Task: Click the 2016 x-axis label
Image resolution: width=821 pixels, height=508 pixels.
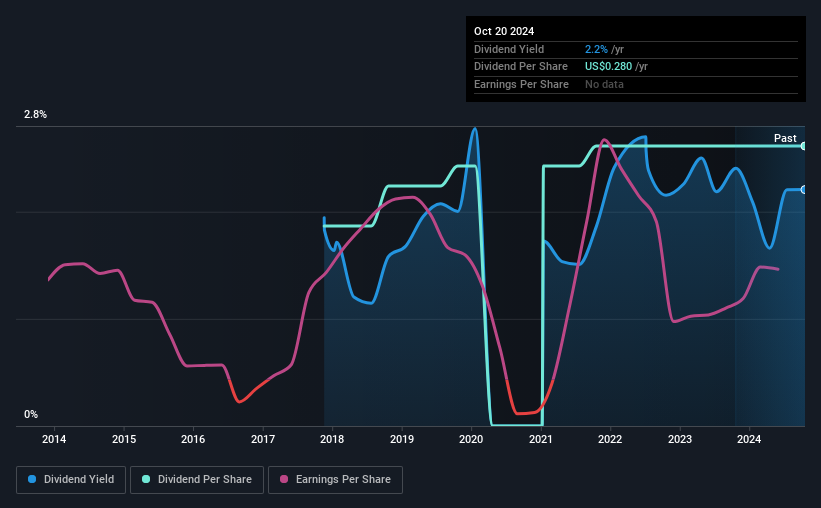Action: point(193,439)
